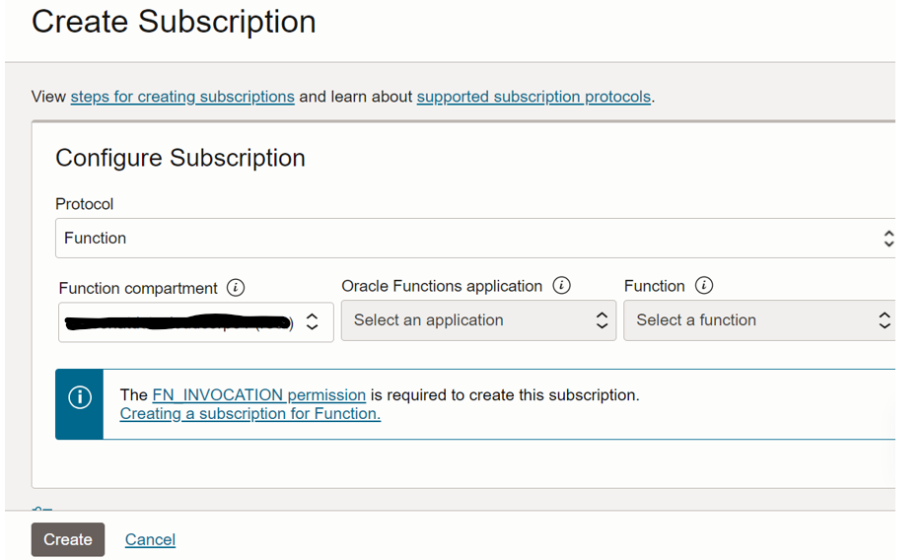
Task: Click the Protocol field label
Action: point(85,204)
